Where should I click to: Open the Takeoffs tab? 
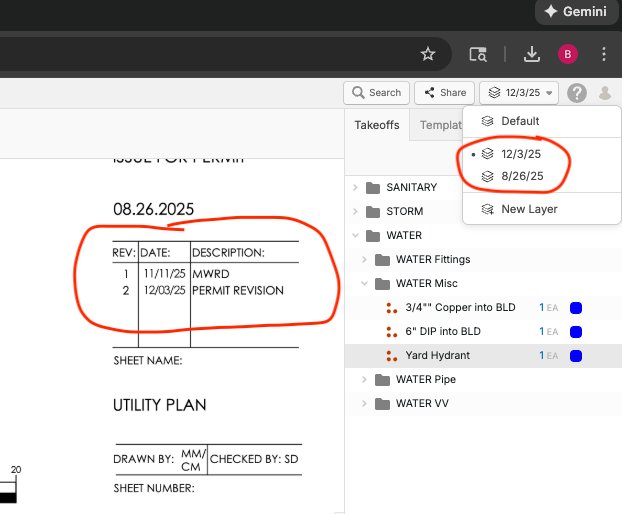pyautogui.click(x=377, y=125)
